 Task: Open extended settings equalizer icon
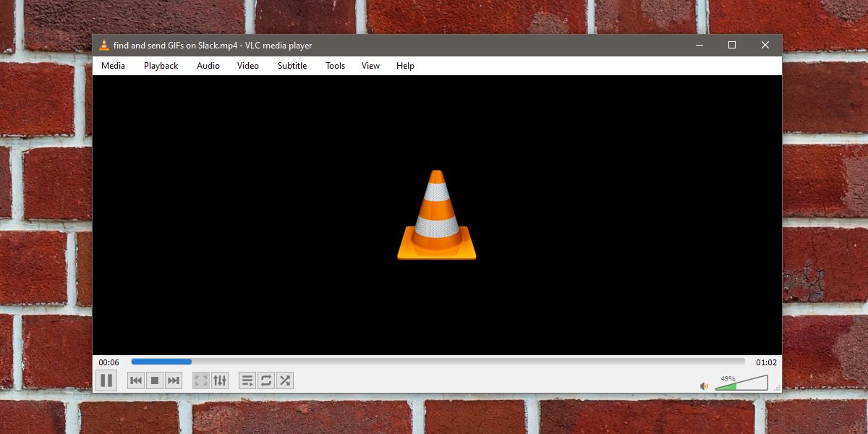220,380
